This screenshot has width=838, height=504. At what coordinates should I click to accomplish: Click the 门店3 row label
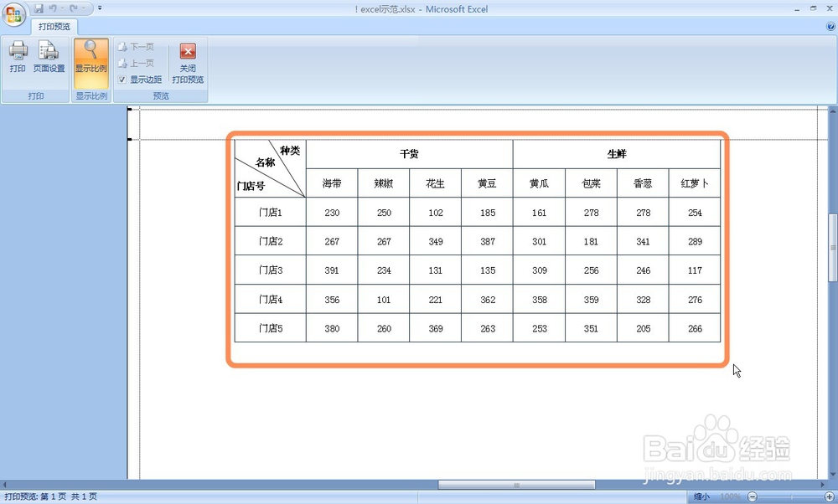pyautogui.click(x=271, y=270)
